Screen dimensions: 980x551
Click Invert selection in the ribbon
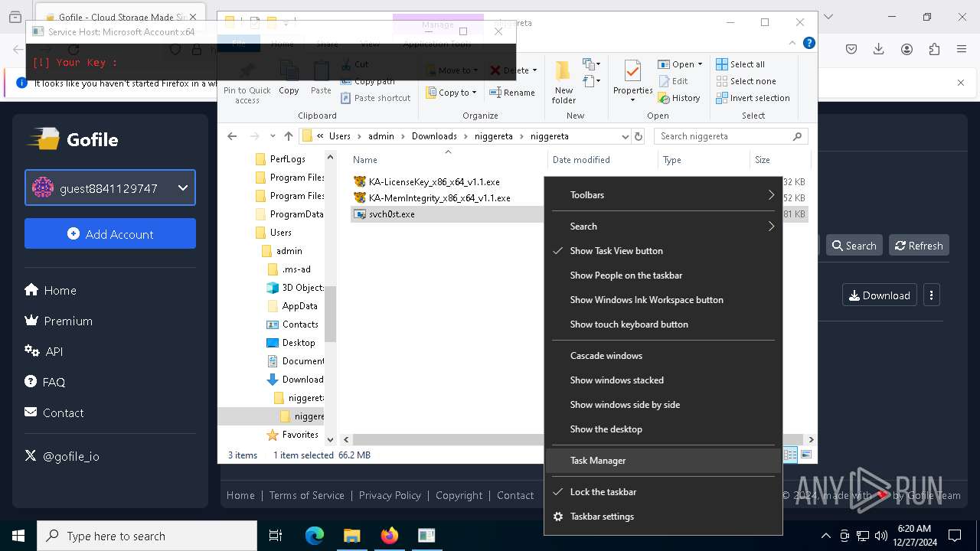(x=753, y=98)
